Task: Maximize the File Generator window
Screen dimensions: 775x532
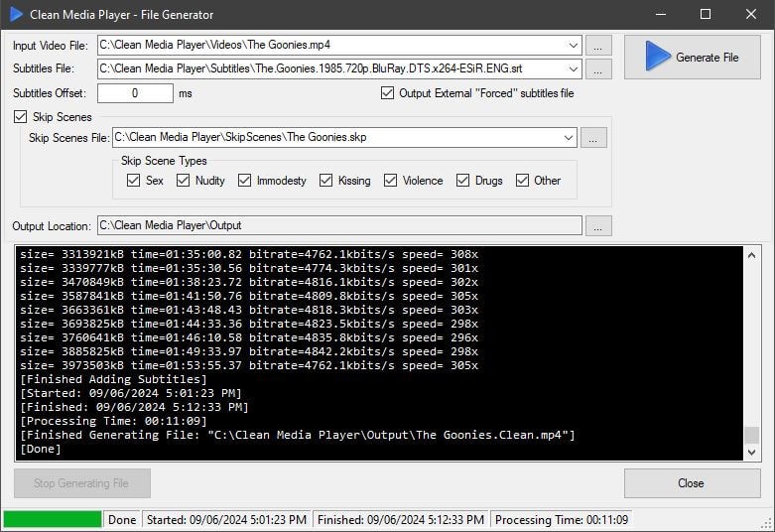Action: pos(706,14)
